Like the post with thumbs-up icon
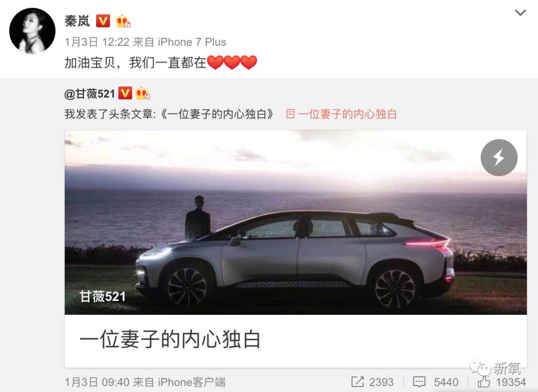 [484, 382]
